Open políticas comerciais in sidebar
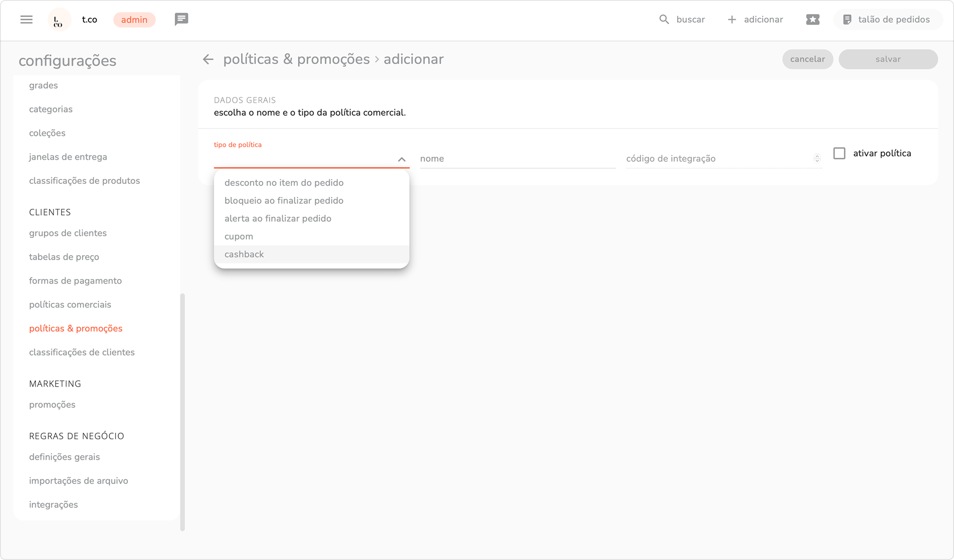Viewport: 954px width, 560px height. coord(70,304)
